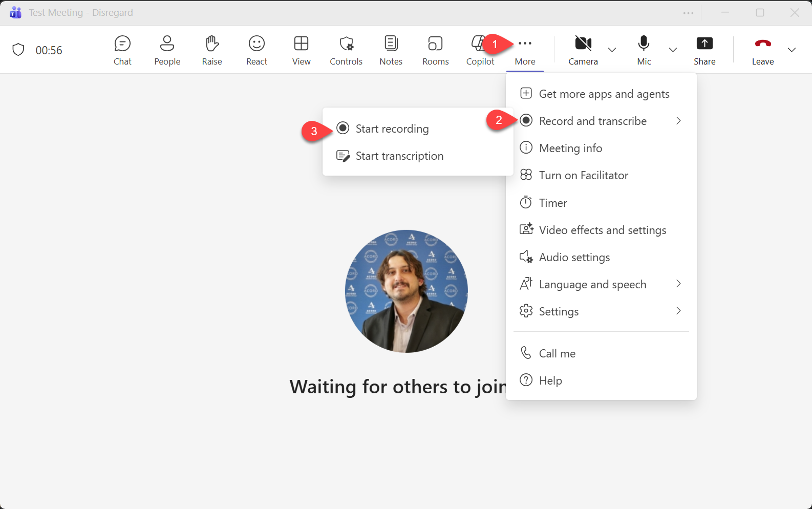Image resolution: width=812 pixels, height=509 pixels.
Task: Click Get more apps and agents
Action: pyautogui.click(x=604, y=94)
